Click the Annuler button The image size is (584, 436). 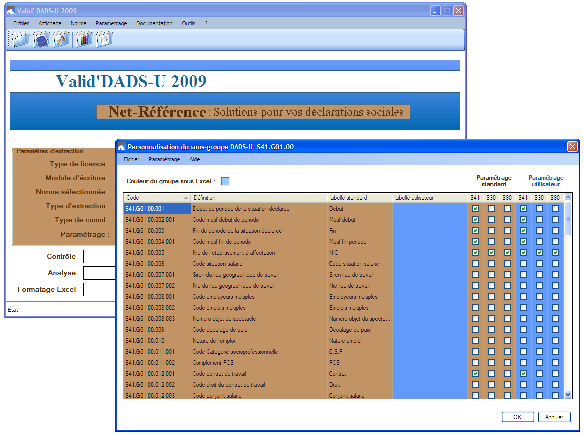tap(554, 417)
